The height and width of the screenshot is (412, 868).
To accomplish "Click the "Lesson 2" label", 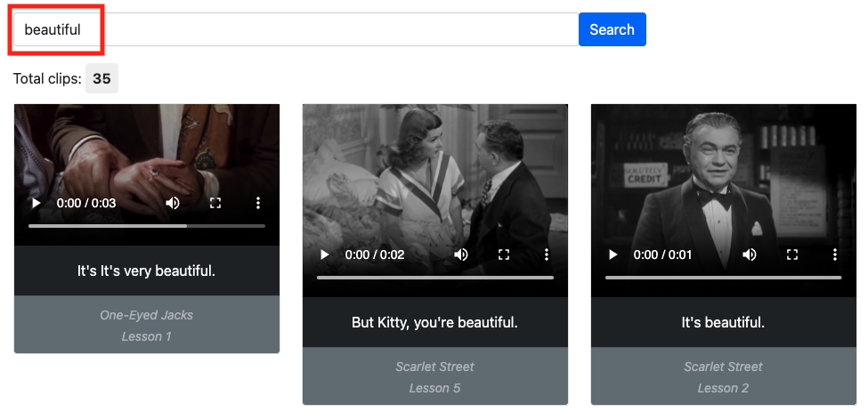I will coord(723,388).
